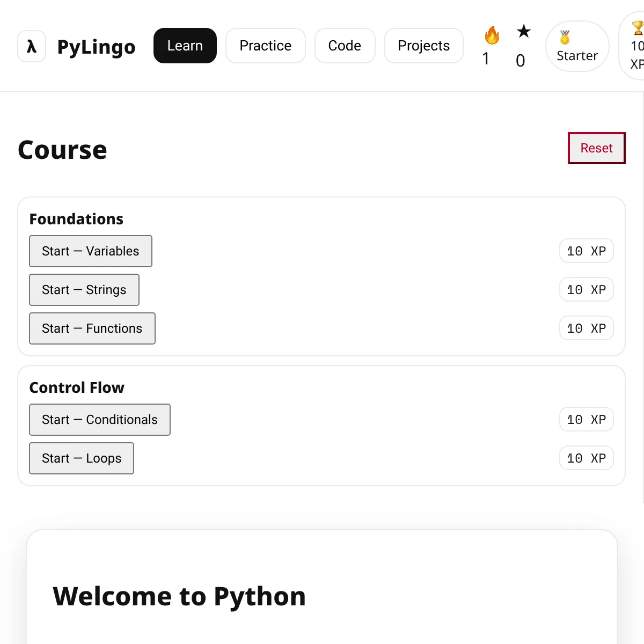
Task: Open the Projects tab
Action: point(424,46)
